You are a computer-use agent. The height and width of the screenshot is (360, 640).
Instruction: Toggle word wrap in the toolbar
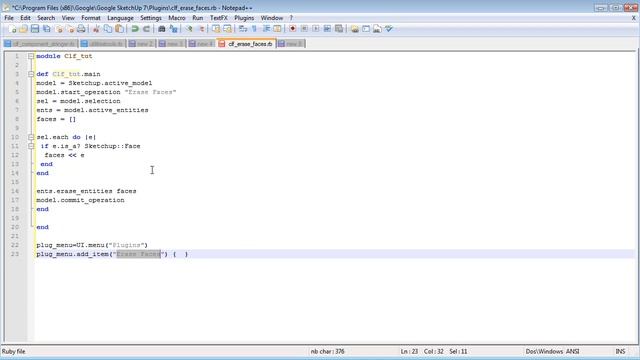(243, 29)
